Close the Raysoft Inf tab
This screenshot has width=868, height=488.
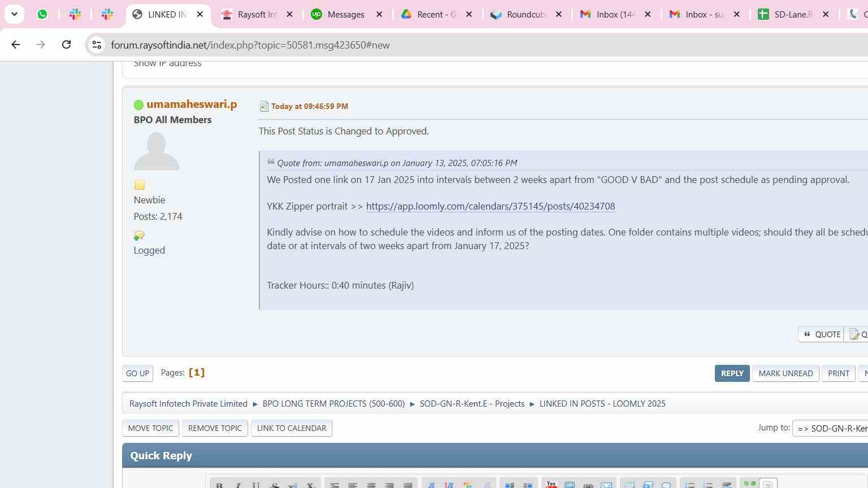pyautogui.click(x=290, y=15)
